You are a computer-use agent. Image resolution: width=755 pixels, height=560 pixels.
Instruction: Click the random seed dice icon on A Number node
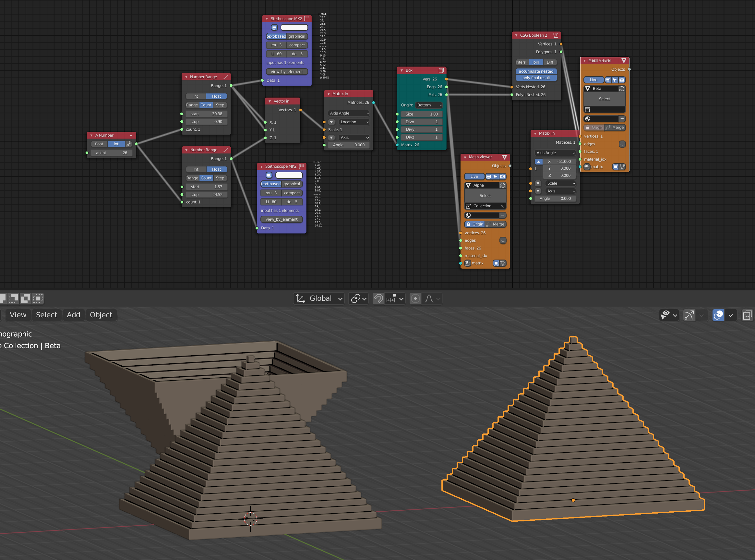(129, 144)
